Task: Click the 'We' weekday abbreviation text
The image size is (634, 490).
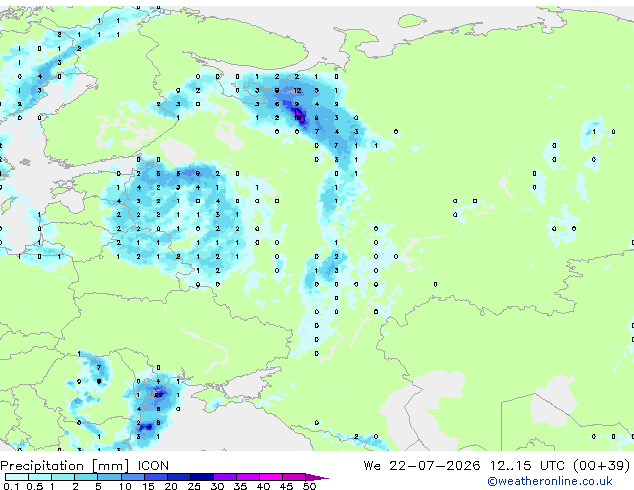Action: click(x=372, y=466)
